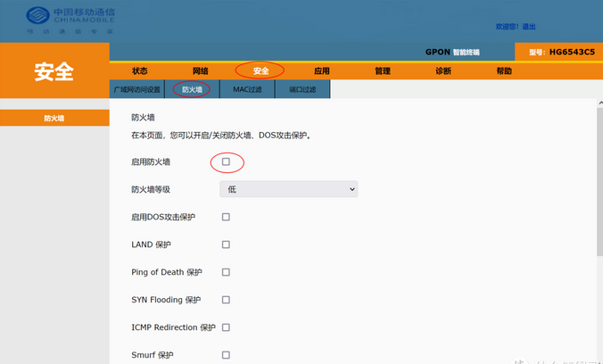Select the 安全 tab
This screenshot has width=603, height=364.
click(260, 70)
